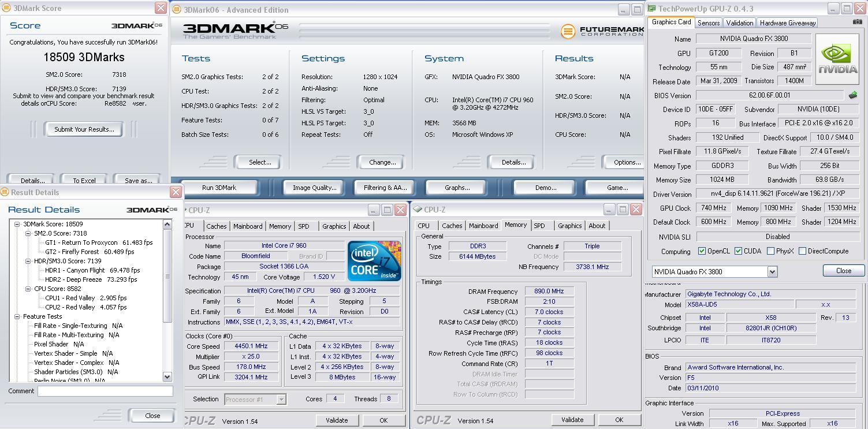Click the 3DMark06 Advanced Edition title bar icon

click(x=177, y=9)
